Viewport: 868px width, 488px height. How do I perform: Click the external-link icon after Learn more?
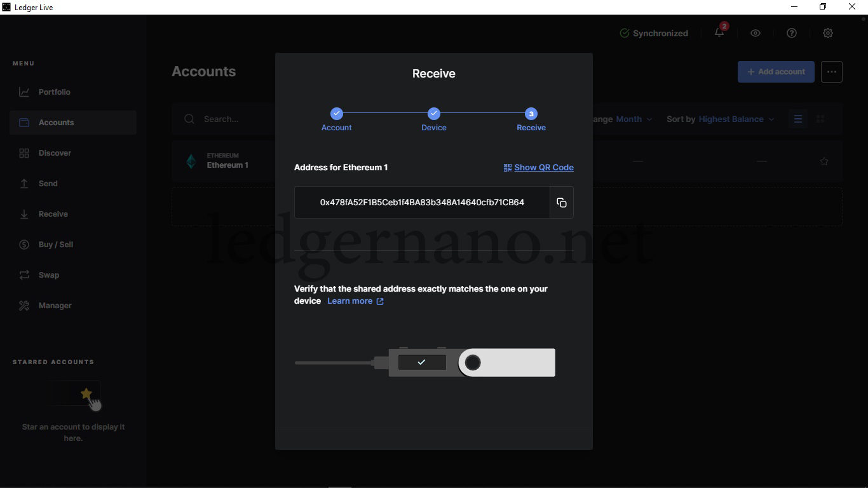pos(380,301)
